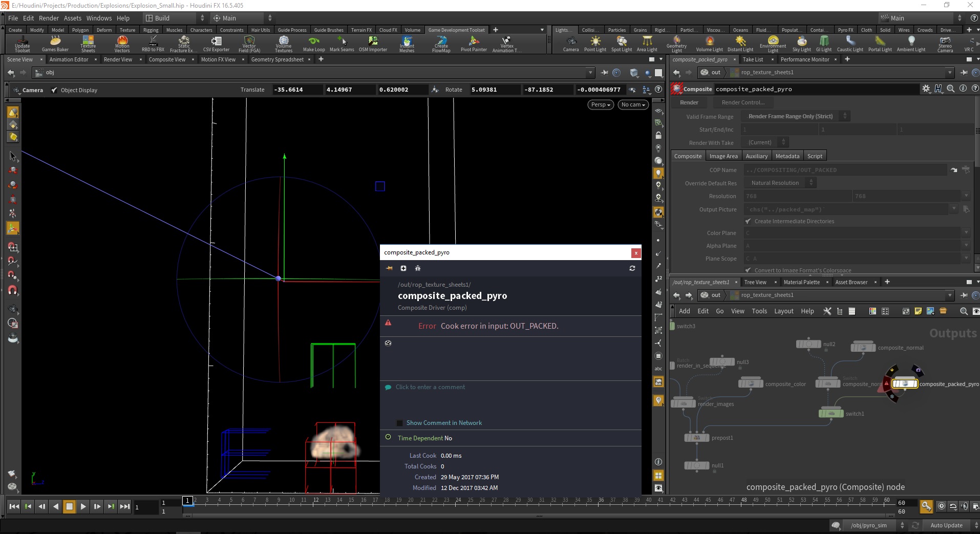Screen dimensions: 980x534
Task: Click the Create FlowMap shelf icon
Action: pos(441,44)
